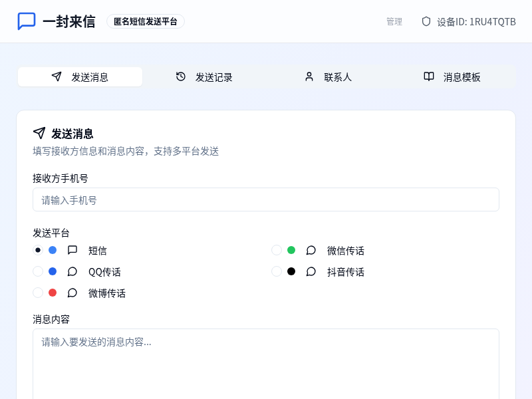Image resolution: width=532 pixels, height=399 pixels.
Task: Click the 匿名短信发送平台 badge
Action: click(146, 21)
